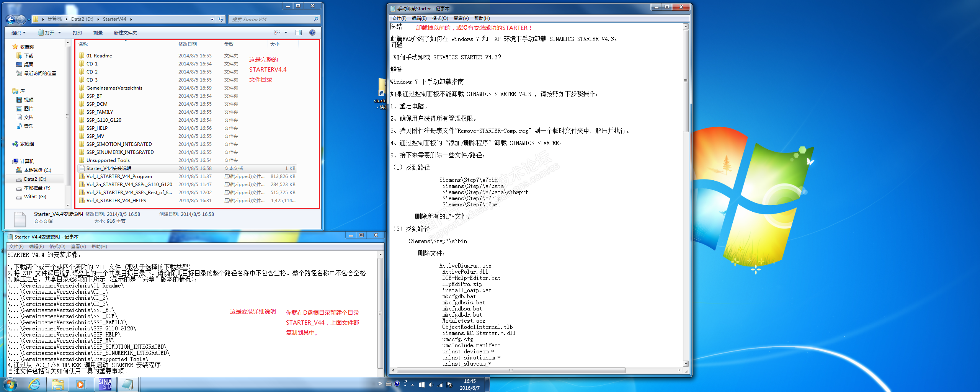The width and height of the screenshot is (980, 392).
Task: Open the recent pages dropdown arrow
Action: click(29, 19)
